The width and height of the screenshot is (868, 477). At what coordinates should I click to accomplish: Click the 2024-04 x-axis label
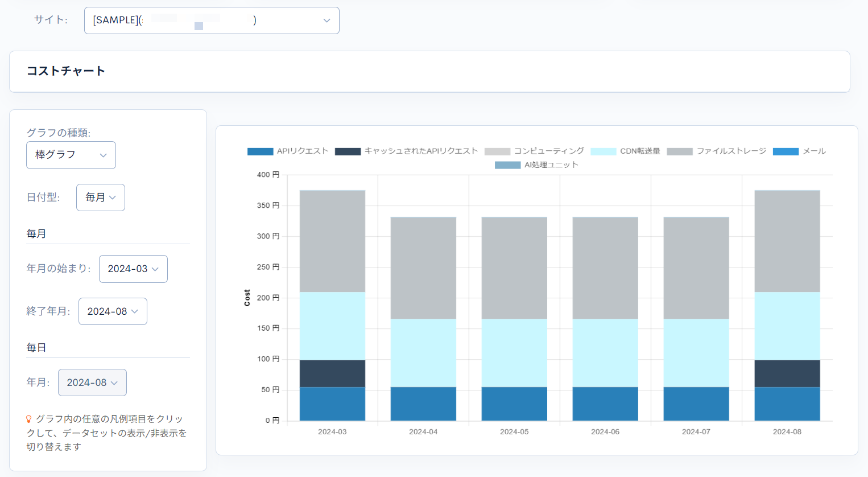click(423, 432)
